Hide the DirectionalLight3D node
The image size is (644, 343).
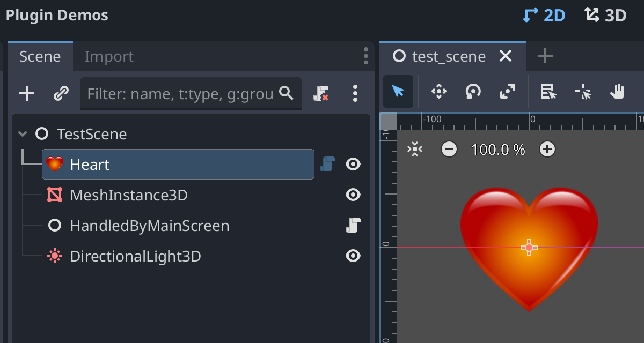point(353,256)
